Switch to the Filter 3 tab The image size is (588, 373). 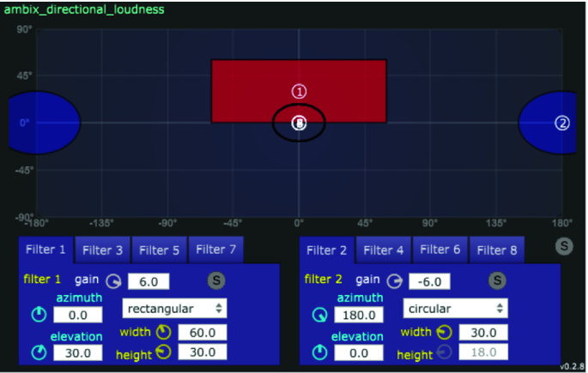102,250
